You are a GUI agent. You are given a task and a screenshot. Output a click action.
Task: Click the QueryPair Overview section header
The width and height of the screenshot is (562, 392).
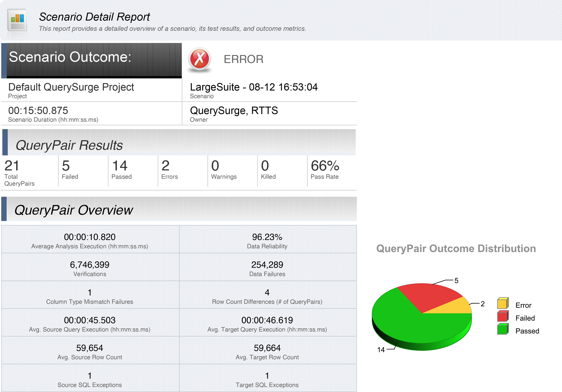[74, 210]
